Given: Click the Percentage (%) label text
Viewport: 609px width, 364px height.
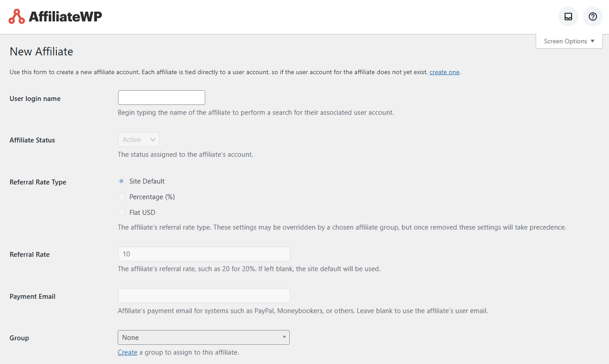Looking at the screenshot, I should point(152,197).
